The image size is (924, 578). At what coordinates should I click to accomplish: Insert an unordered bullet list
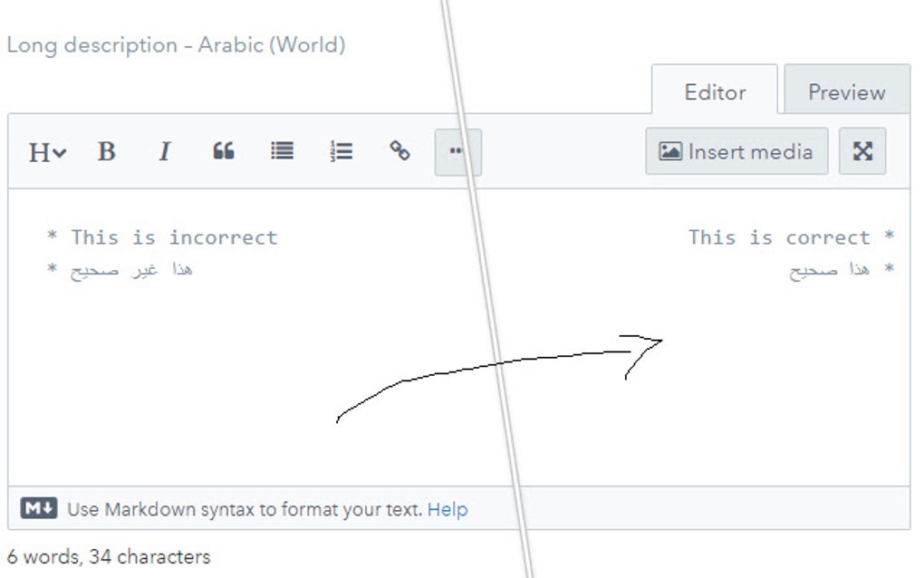(282, 150)
